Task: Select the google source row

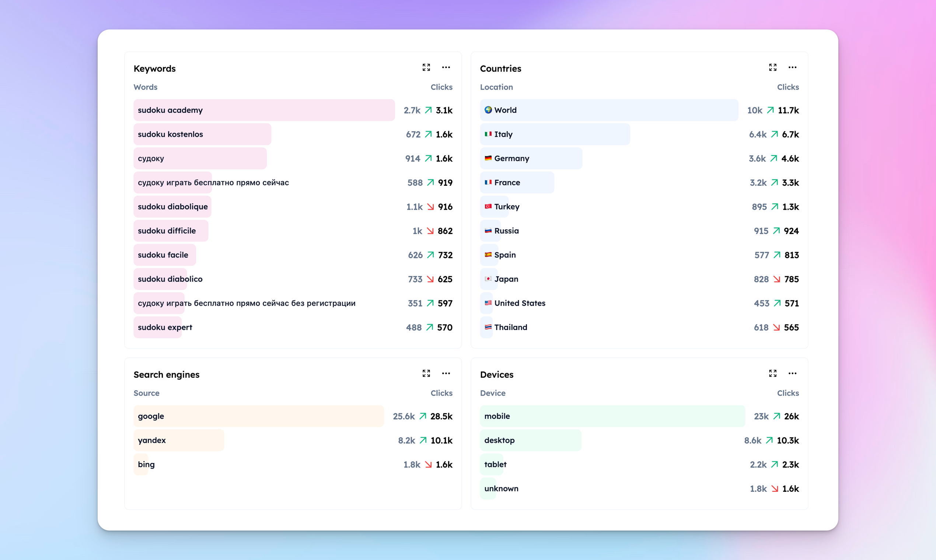Action: [293, 416]
